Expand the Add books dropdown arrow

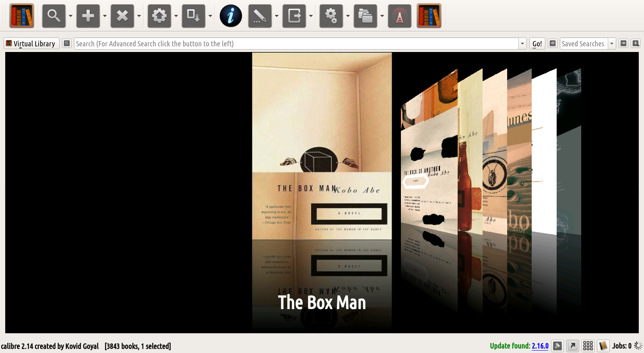[105, 16]
